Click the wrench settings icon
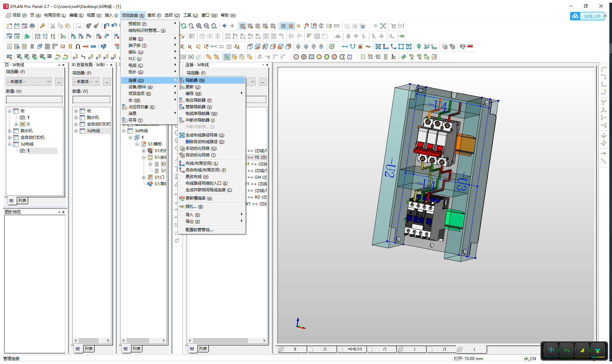The height and width of the screenshot is (364, 612). (x=43, y=26)
